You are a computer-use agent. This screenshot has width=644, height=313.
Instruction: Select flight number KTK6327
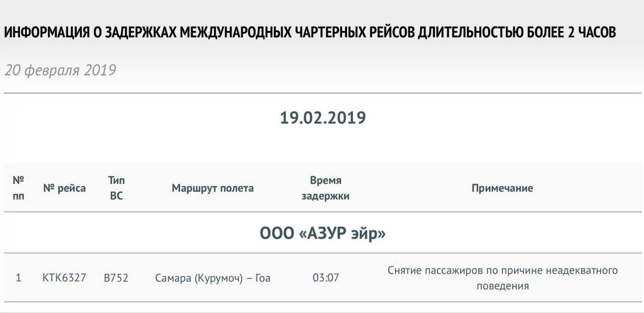[64, 278]
